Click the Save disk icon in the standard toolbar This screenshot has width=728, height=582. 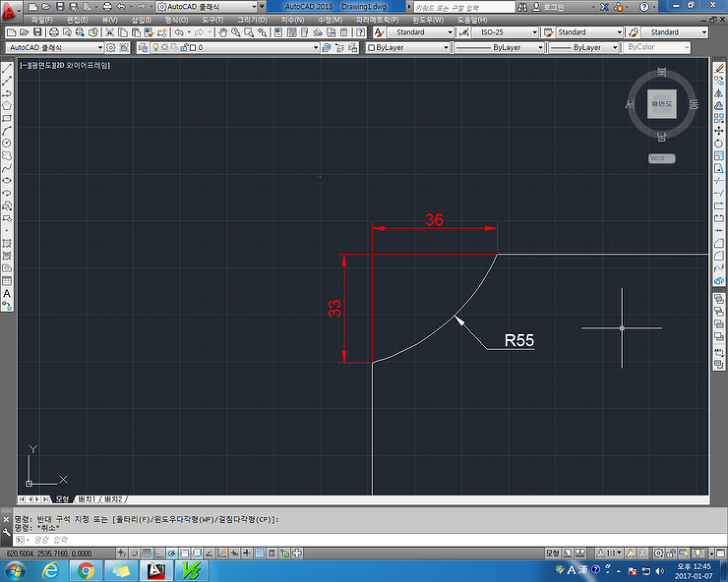(38, 32)
